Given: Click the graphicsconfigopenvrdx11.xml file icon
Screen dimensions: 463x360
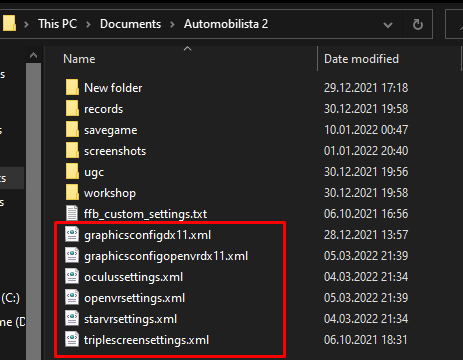Looking at the screenshot, I should pos(72,256).
